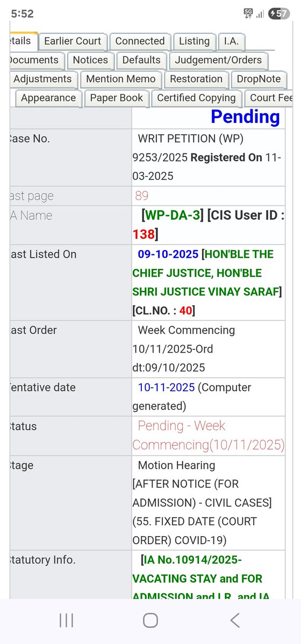The width and height of the screenshot is (301, 644).
Task: Open the Paper Book tab
Action: coord(117,98)
